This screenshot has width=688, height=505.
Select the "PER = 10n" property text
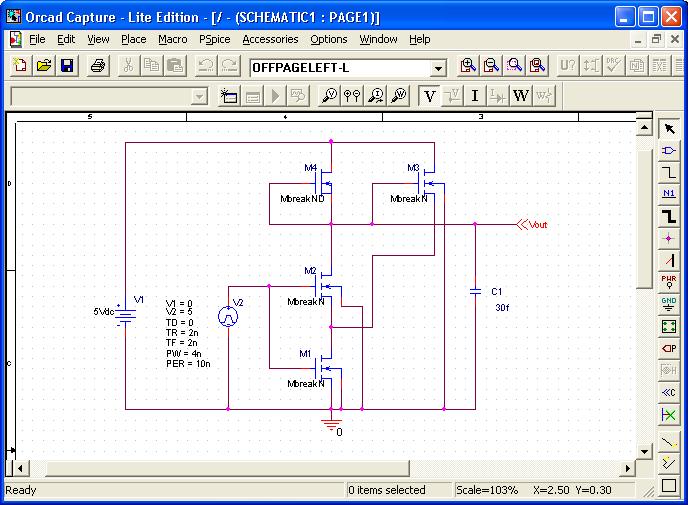[x=188, y=364]
